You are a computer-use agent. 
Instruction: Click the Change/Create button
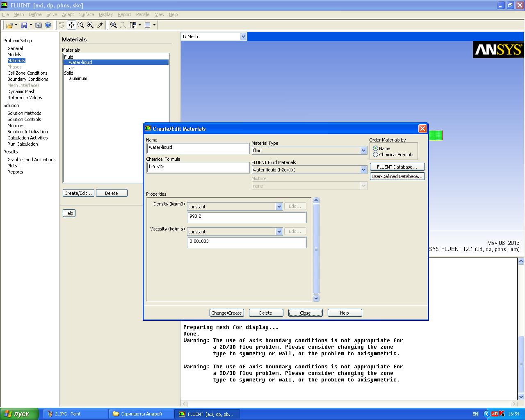point(226,313)
